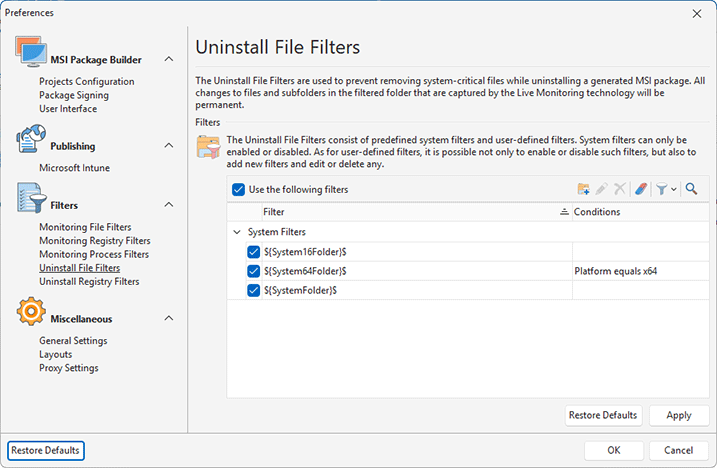Toggle the ${System64Folder}$ filter checkbox
717x468 pixels.
(253, 271)
